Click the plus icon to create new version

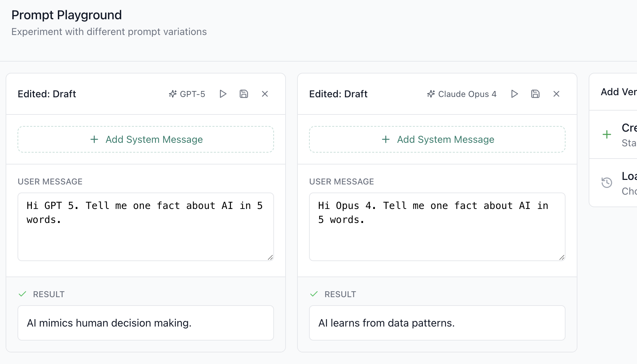click(607, 135)
